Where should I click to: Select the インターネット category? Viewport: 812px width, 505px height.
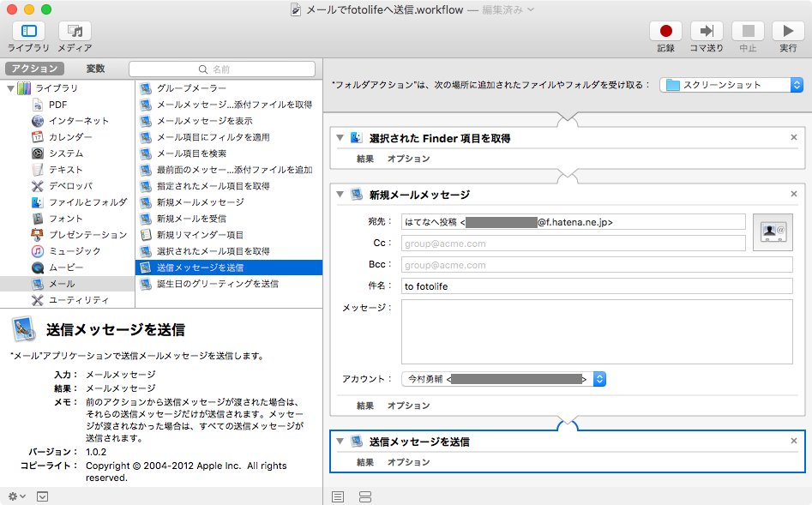coord(79,121)
